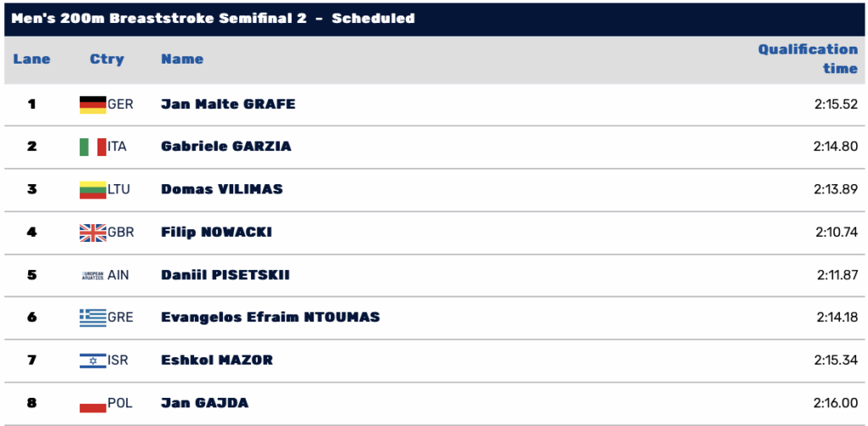Click the Qualification time column header

pos(808,59)
